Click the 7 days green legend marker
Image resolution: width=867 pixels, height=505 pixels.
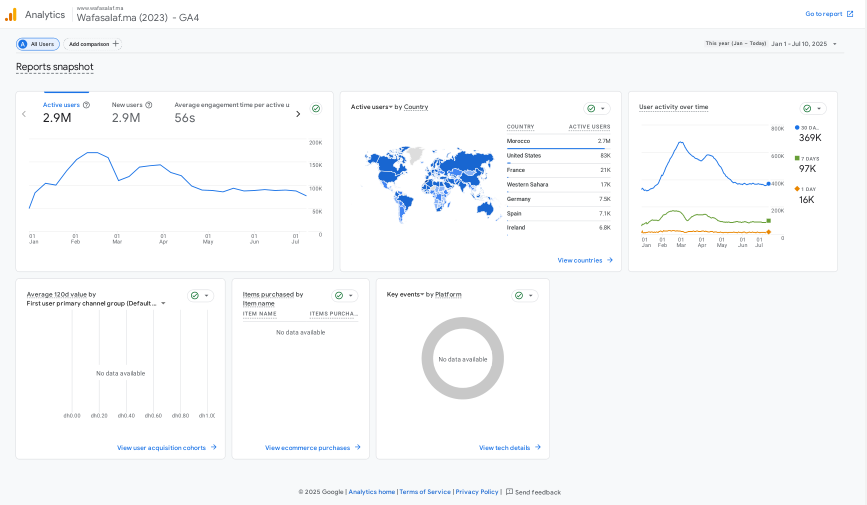point(797,158)
